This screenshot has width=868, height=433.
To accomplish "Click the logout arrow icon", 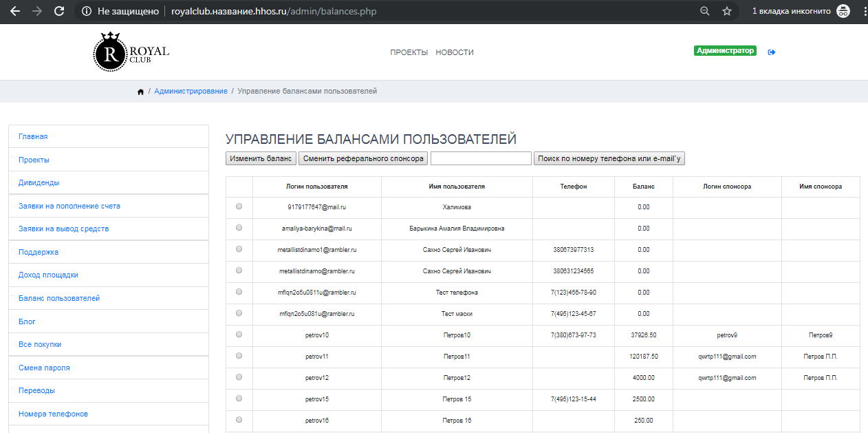I will 772,52.
